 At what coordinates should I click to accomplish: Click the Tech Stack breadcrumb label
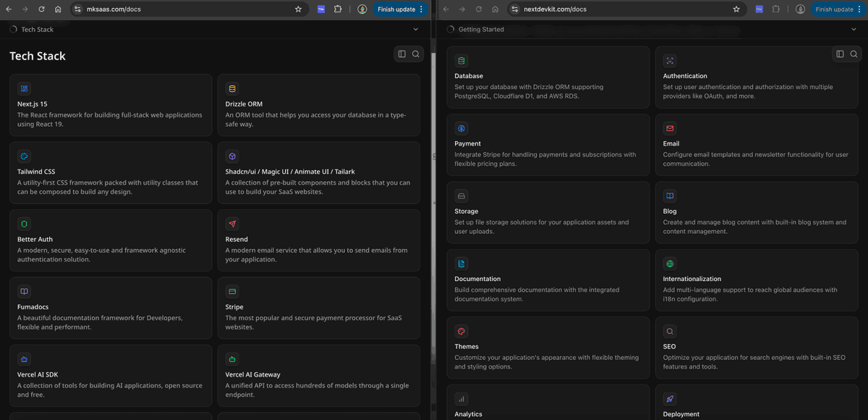click(x=38, y=30)
